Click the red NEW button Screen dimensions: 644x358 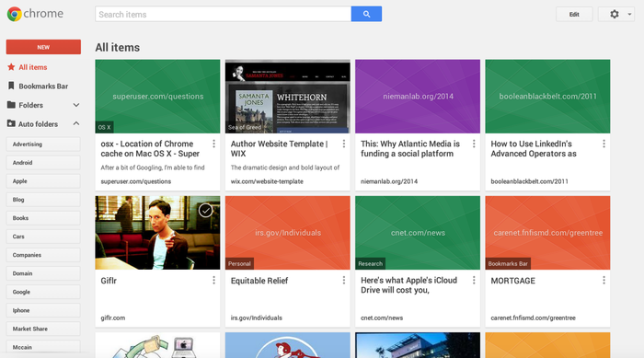click(43, 47)
